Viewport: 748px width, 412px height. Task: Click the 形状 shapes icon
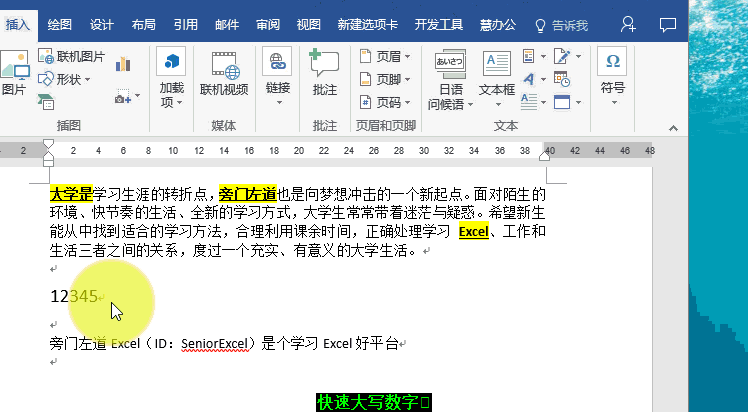pyautogui.click(x=46, y=79)
